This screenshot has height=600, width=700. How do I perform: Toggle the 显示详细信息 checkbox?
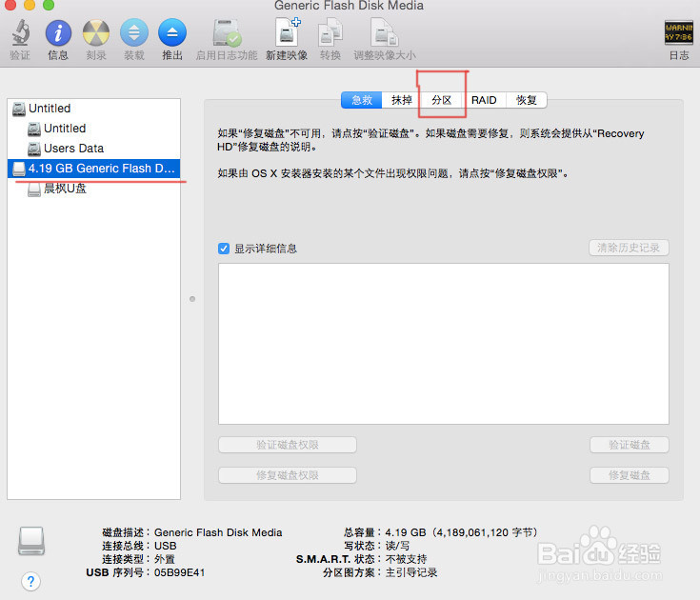(224, 249)
